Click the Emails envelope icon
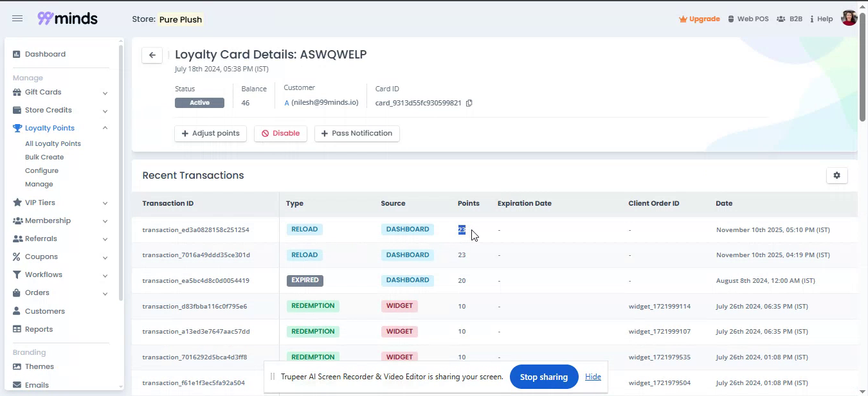868x396 pixels. (17, 385)
